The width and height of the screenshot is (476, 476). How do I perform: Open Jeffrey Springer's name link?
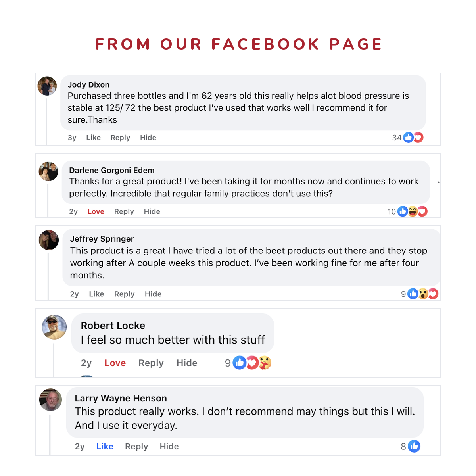tap(102, 239)
